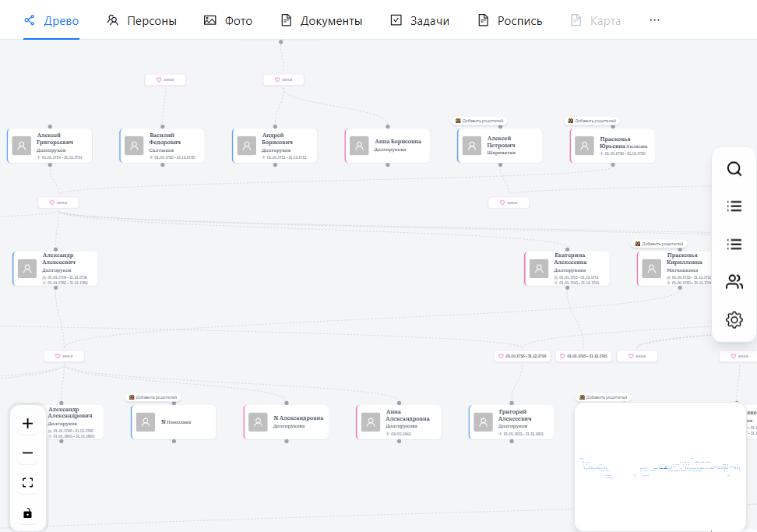The image size is (757, 532).
Task: Go to the Задачи tab
Action: click(x=420, y=21)
